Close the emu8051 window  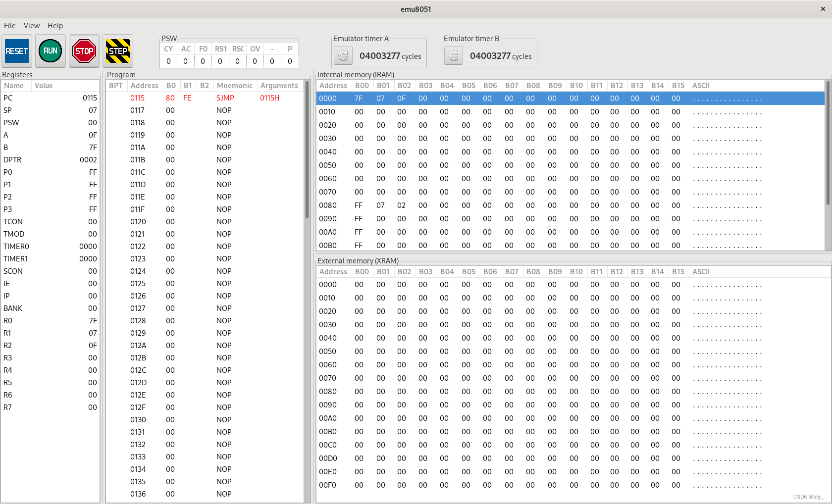[823, 9]
